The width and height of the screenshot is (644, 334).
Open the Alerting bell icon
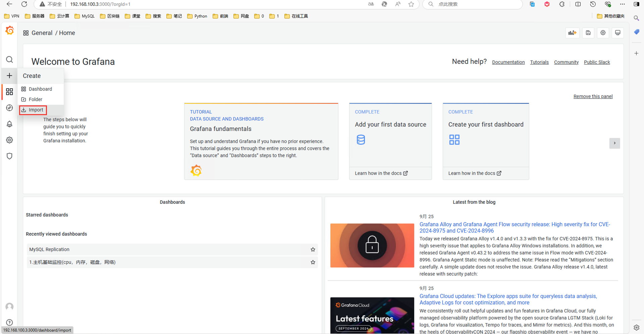click(x=9, y=124)
